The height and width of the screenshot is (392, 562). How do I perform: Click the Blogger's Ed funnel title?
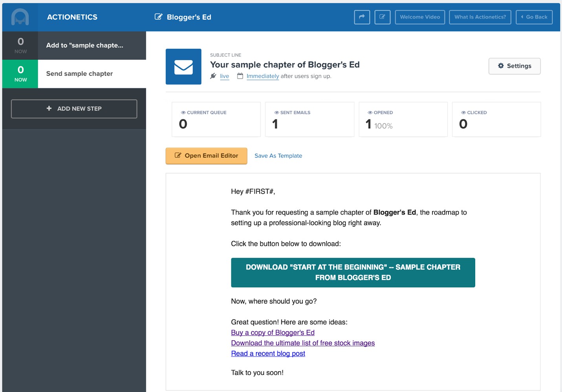tap(189, 17)
